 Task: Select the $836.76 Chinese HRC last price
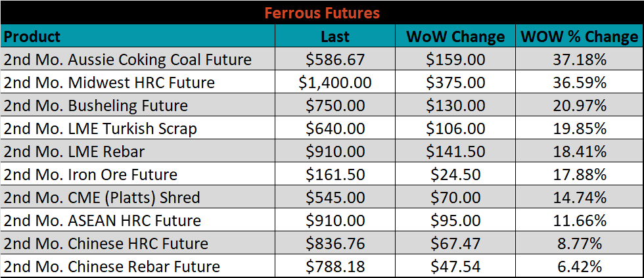336,243
